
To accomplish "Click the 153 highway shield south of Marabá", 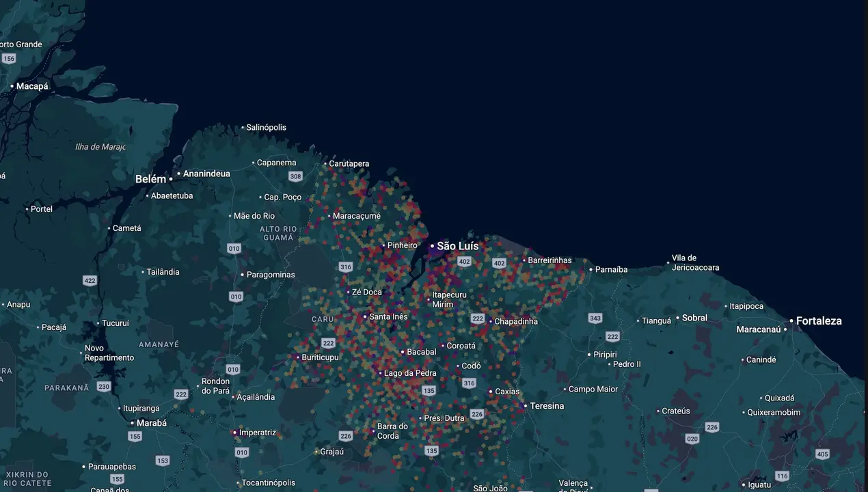I will pos(163,461).
